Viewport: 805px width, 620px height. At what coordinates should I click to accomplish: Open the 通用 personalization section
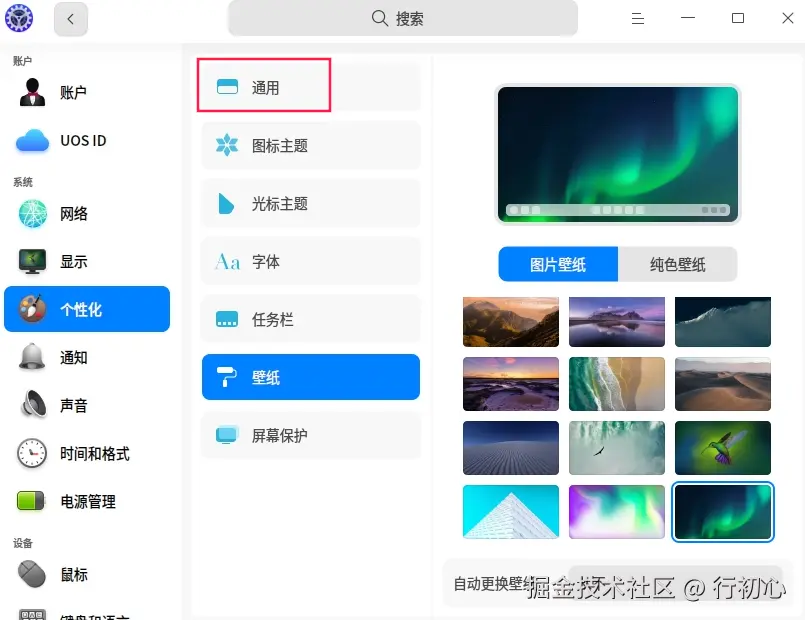263,87
